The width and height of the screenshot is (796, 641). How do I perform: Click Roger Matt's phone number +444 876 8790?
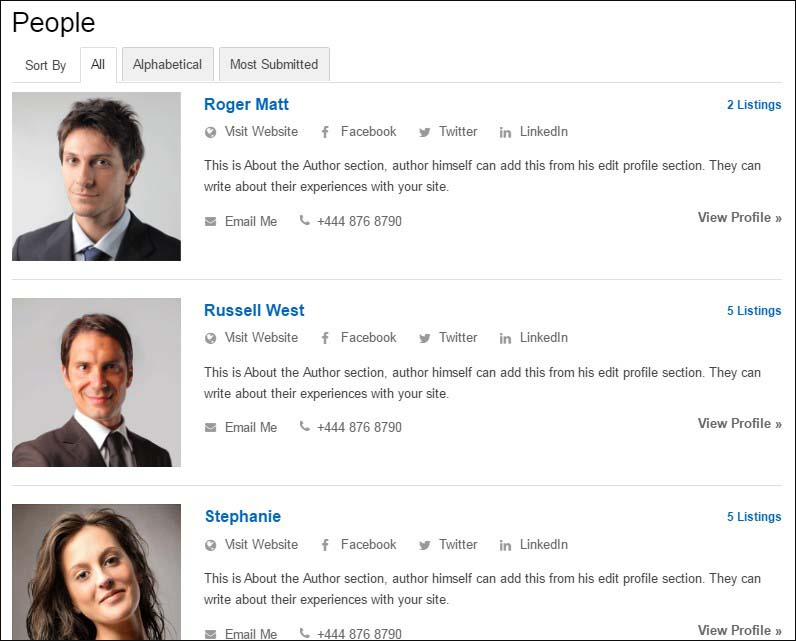(359, 221)
